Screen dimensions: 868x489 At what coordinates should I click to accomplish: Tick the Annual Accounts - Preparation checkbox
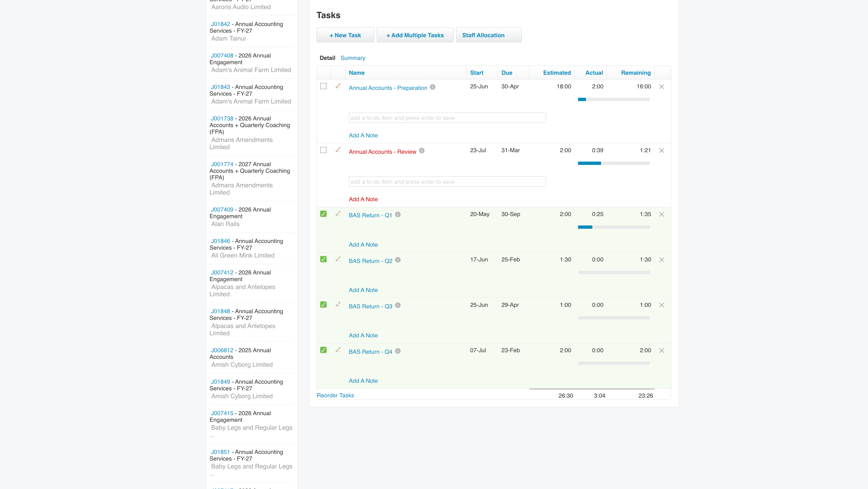point(324,86)
